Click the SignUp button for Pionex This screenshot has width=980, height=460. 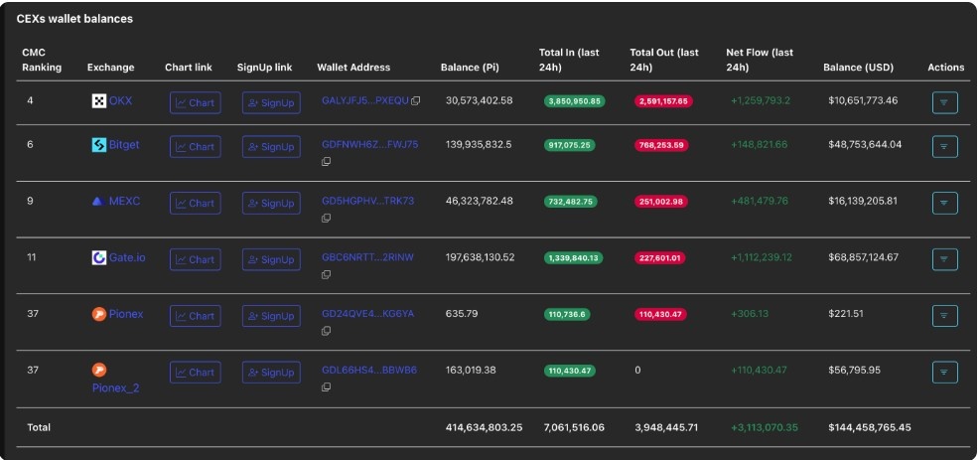point(271,316)
